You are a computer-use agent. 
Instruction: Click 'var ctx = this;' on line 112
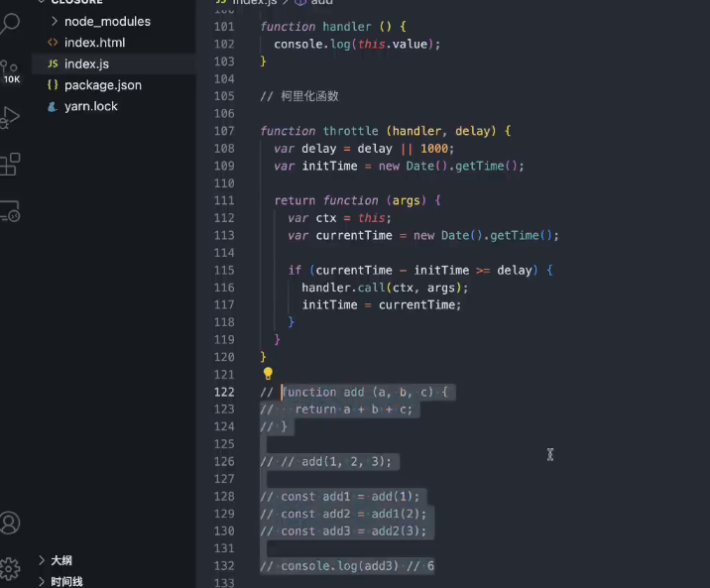(339, 218)
